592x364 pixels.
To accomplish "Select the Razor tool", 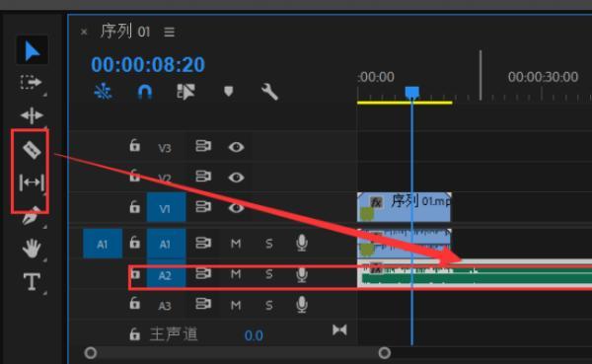I will click(x=32, y=150).
